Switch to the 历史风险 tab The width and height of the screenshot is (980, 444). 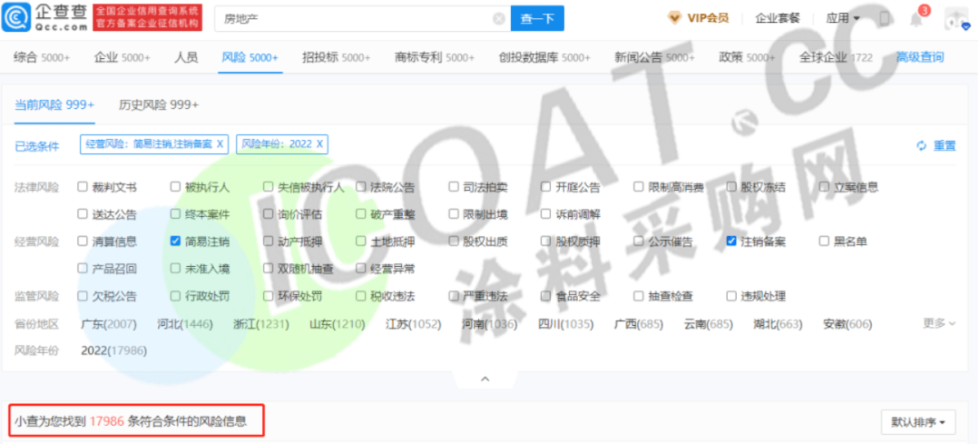point(159,104)
